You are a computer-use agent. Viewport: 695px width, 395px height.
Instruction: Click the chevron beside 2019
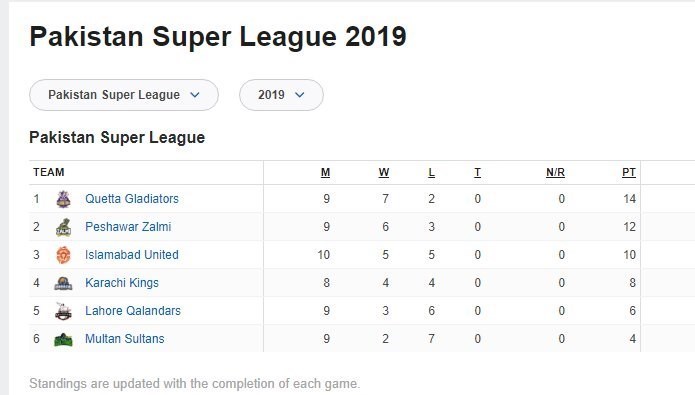[x=300, y=95]
